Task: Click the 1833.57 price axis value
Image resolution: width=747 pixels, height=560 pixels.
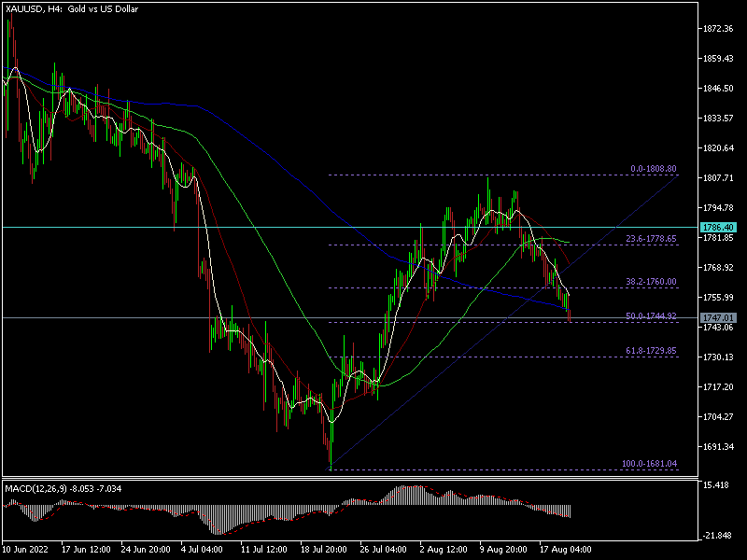Action: pyautogui.click(x=718, y=119)
